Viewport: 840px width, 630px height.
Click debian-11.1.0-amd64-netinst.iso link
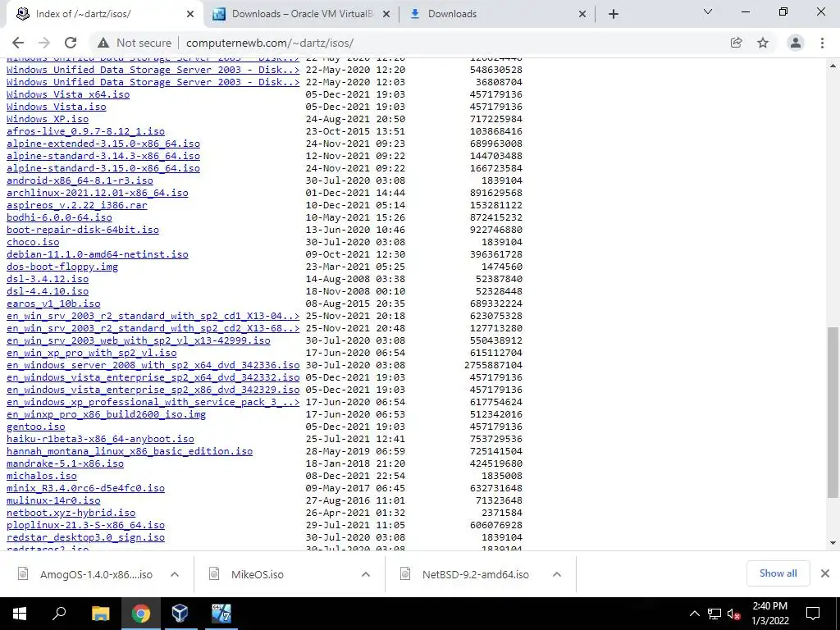coord(98,254)
